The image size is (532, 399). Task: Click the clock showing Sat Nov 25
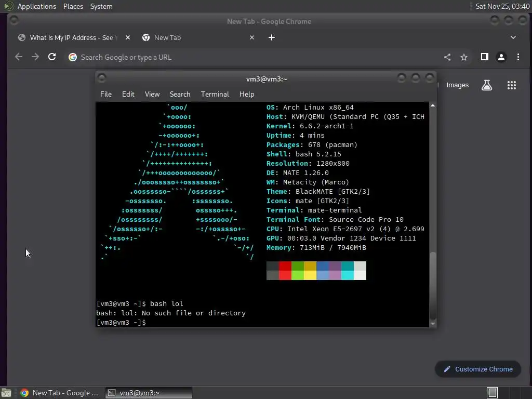pos(502,6)
